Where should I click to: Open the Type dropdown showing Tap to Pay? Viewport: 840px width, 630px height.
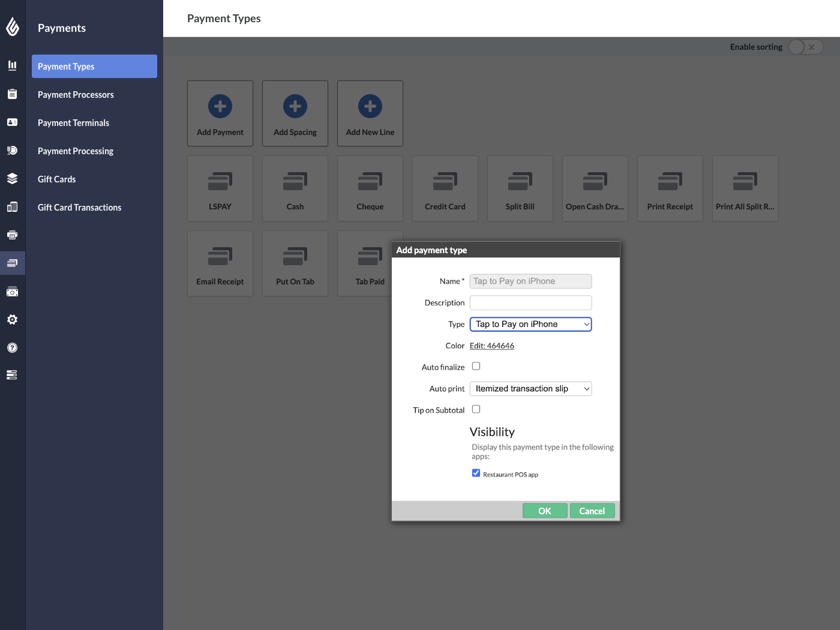pos(530,324)
